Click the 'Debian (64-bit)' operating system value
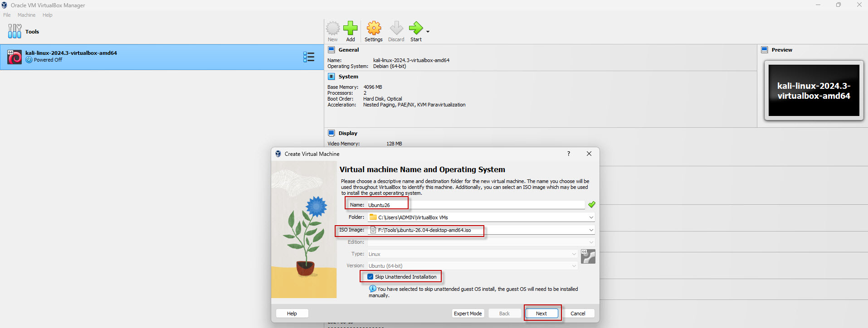This screenshot has height=328, width=868. [390, 66]
